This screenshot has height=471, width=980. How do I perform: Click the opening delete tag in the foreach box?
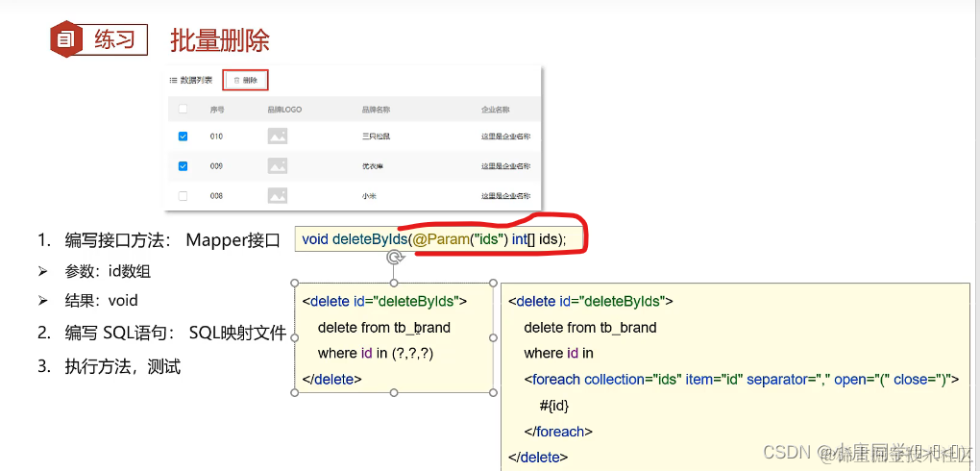(x=591, y=301)
